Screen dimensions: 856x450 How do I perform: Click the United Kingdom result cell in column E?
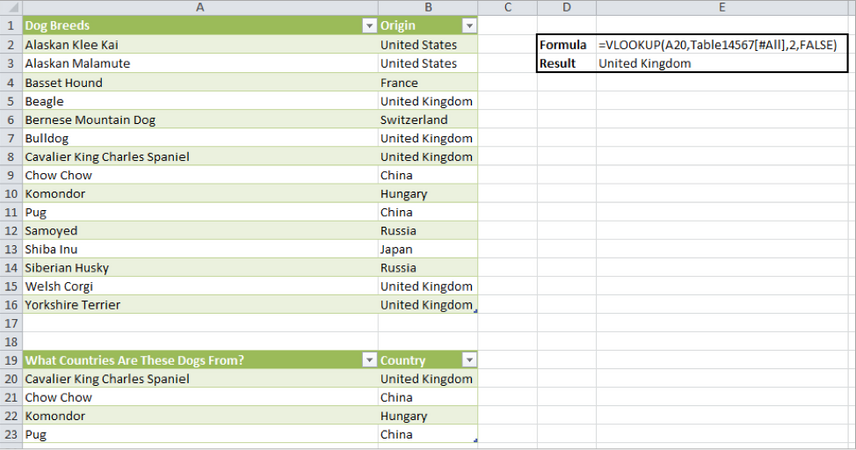coord(722,63)
